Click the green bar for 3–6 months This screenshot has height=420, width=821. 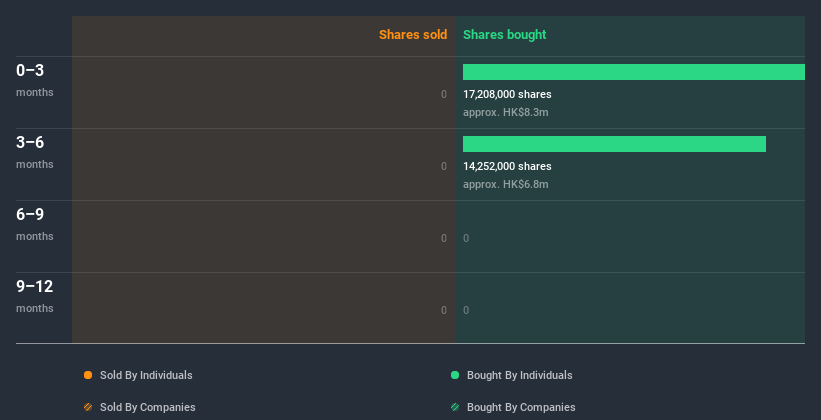[x=614, y=144]
